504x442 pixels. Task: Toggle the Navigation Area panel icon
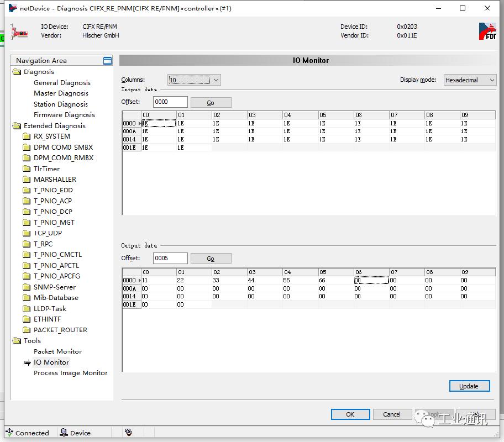coord(107,61)
